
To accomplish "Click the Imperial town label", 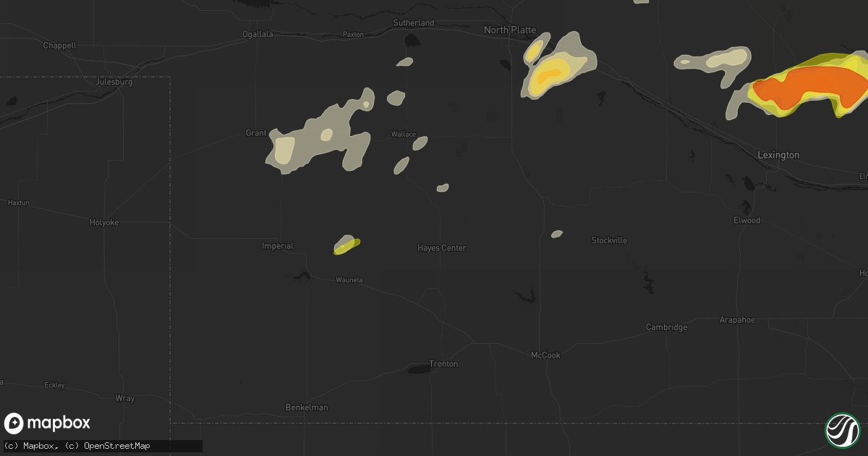I will (278, 246).
